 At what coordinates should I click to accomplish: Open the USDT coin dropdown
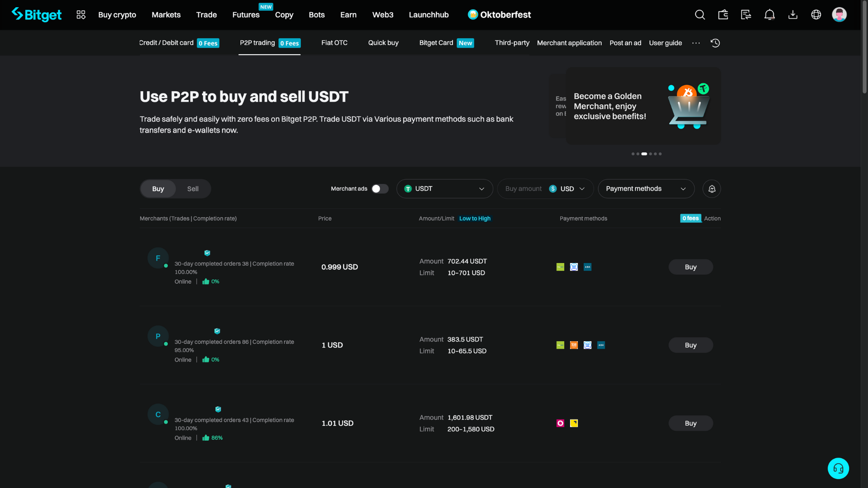pyautogui.click(x=444, y=189)
